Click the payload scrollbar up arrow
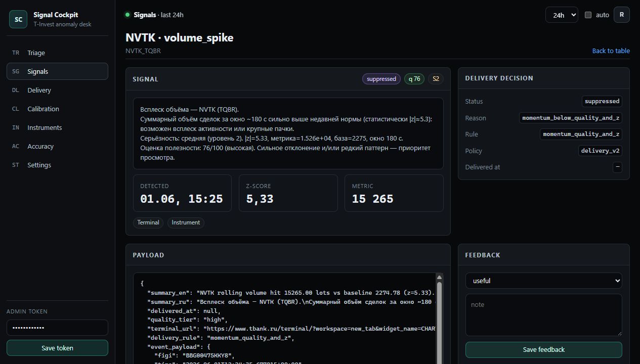The image size is (640, 364). coord(439,277)
